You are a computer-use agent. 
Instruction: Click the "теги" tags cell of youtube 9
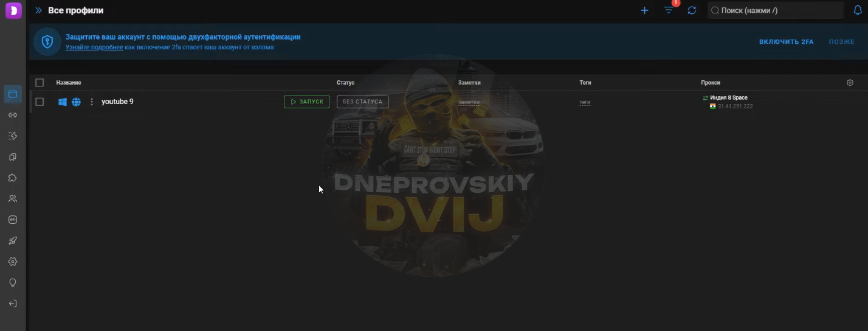click(585, 102)
